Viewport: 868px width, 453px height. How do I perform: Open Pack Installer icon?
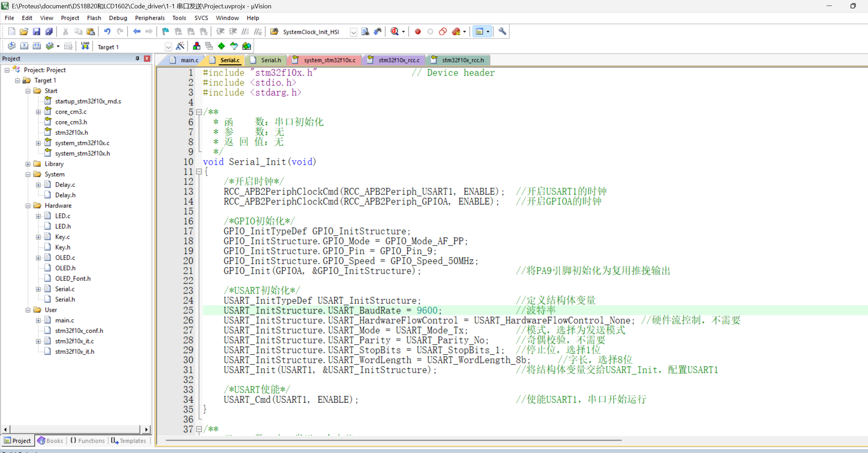(x=247, y=46)
